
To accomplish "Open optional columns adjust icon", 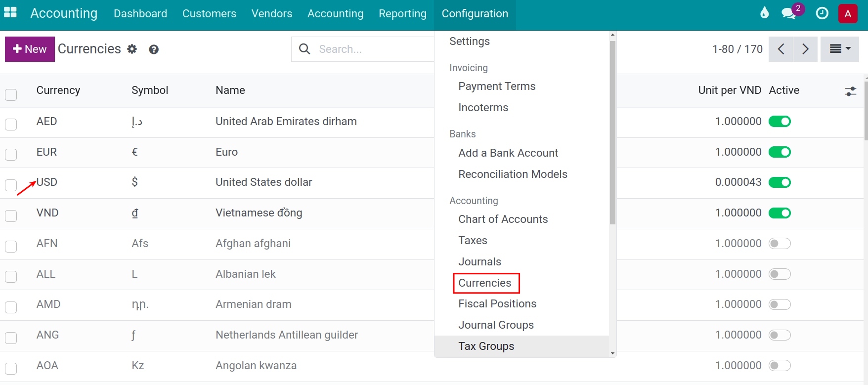I will click(x=850, y=91).
